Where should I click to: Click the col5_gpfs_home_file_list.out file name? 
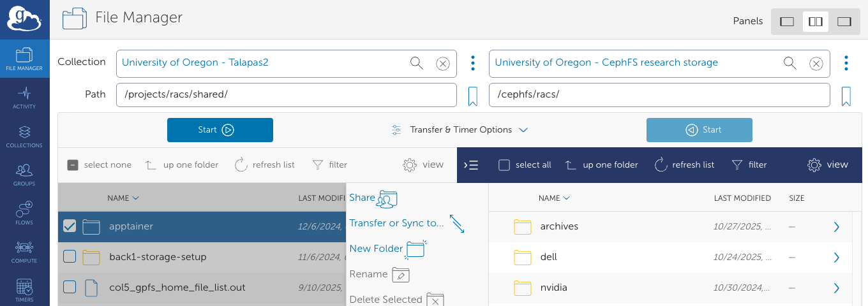click(177, 288)
